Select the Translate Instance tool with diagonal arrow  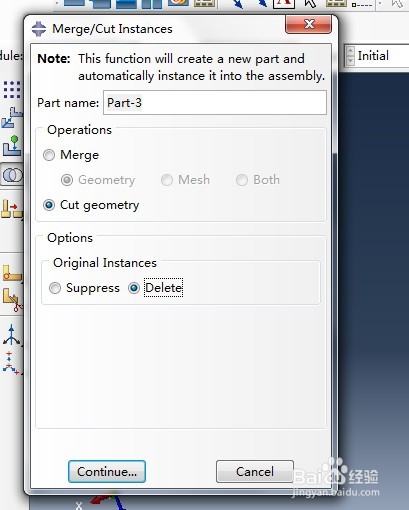pos(12,118)
